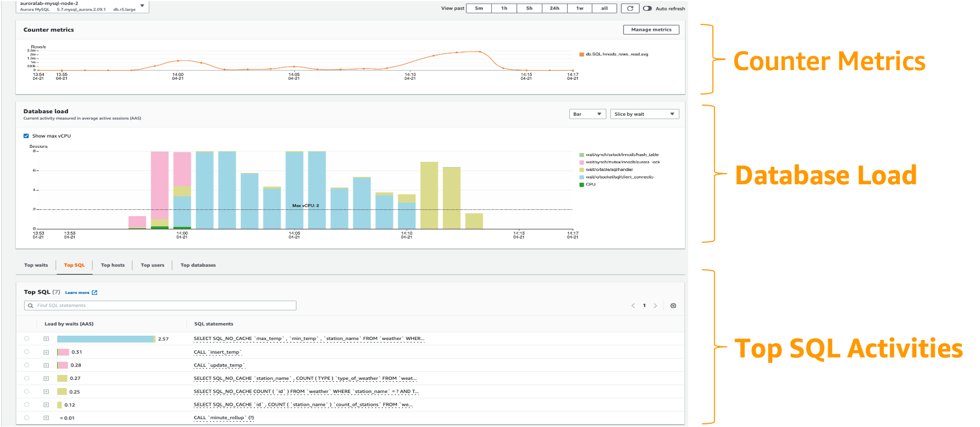Click the SQL statements column header
Viewport: 980px width, 427px height.
coord(214,324)
